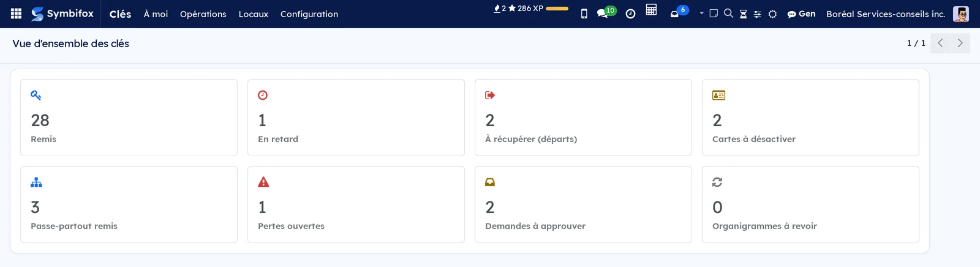Open the clock activities icon
Image resolution: width=980 pixels, height=267 pixels.
pos(630,13)
